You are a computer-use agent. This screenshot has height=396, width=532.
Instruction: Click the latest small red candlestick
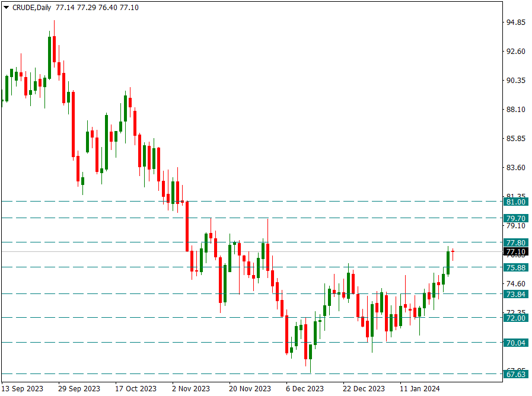pos(453,251)
